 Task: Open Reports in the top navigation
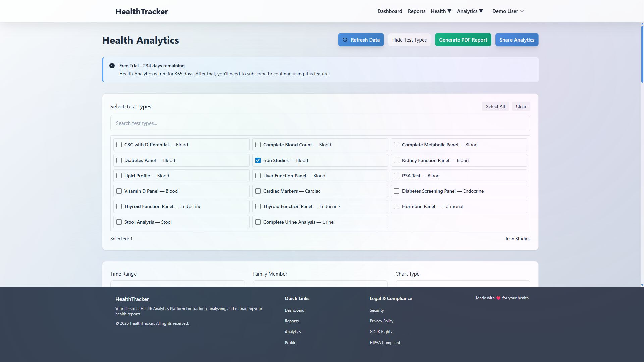(416, 11)
